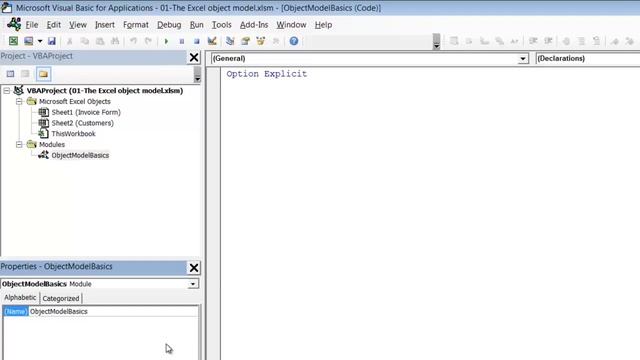Open the Object Browser toolbar icon
640x360 pixels.
(260, 41)
